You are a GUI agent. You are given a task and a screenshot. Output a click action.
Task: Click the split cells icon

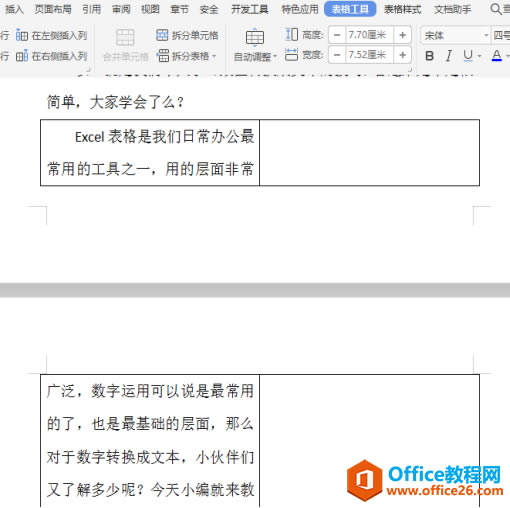pos(162,35)
